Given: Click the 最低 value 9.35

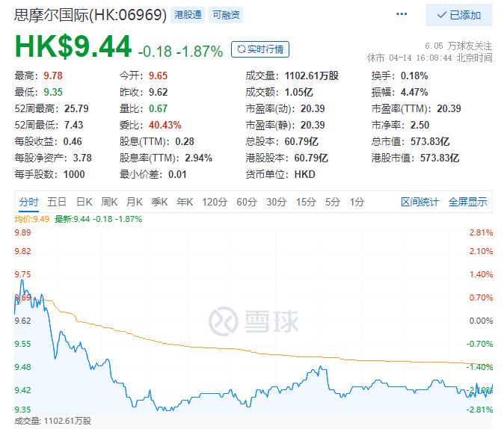Looking at the screenshot, I should click(53, 92).
